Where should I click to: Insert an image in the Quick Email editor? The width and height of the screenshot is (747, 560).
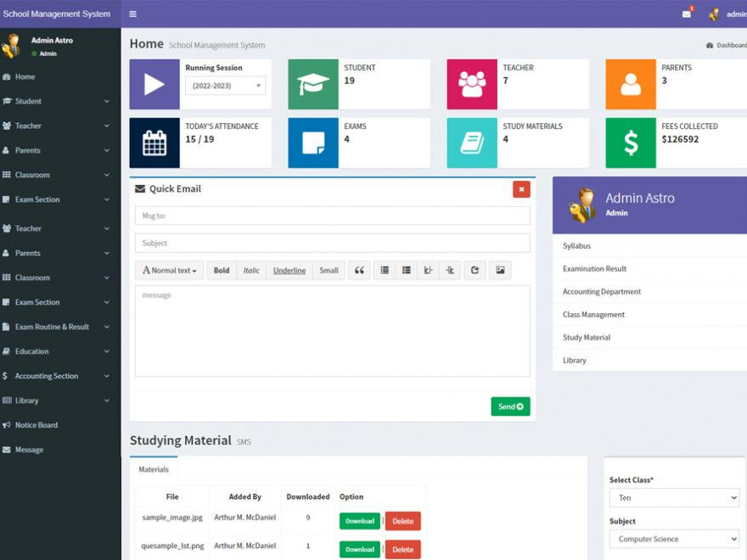point(499,270)
